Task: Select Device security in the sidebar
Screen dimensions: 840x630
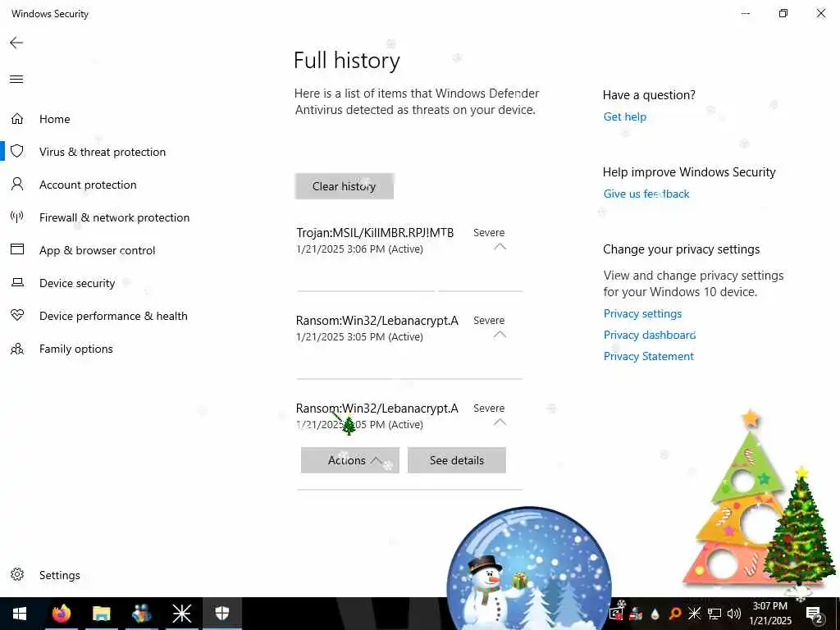Action: coord(77,283)
